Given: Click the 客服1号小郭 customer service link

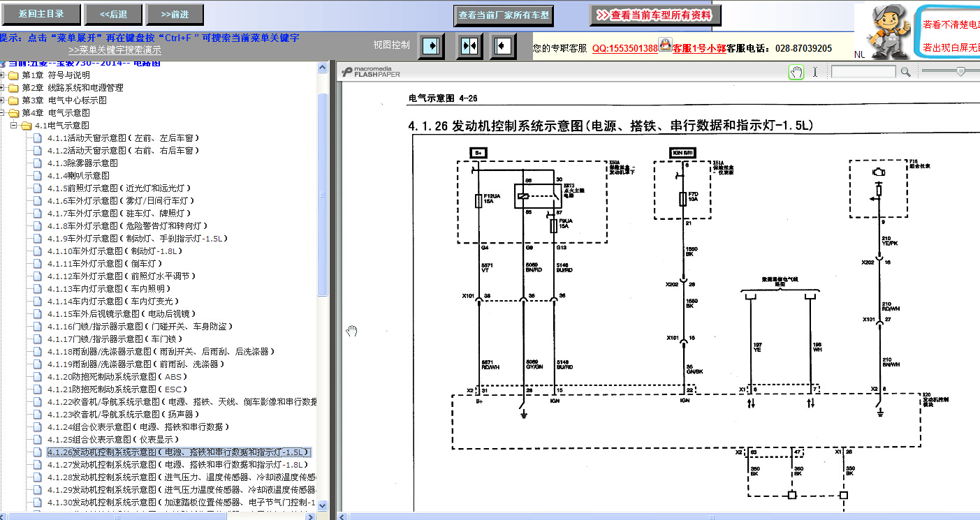Looking at the screenshot, I should click(699, 48).
